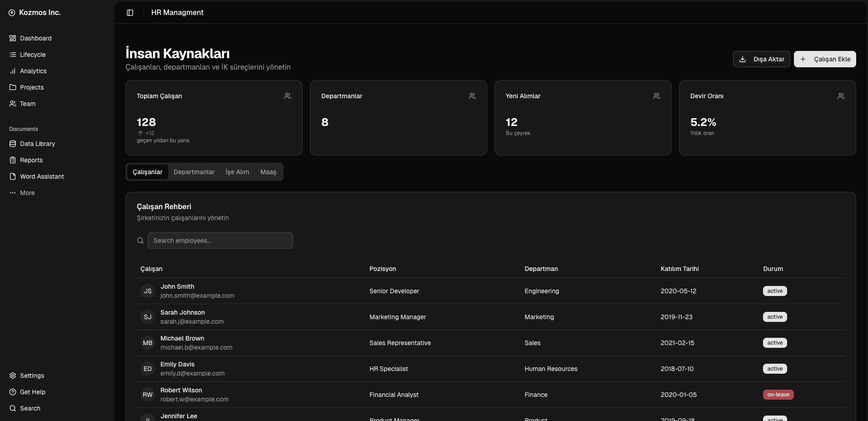Click Çalışan Ekle button
Image resolution: width=868 pixels, height=421 pixels.
tap(825, 59)
